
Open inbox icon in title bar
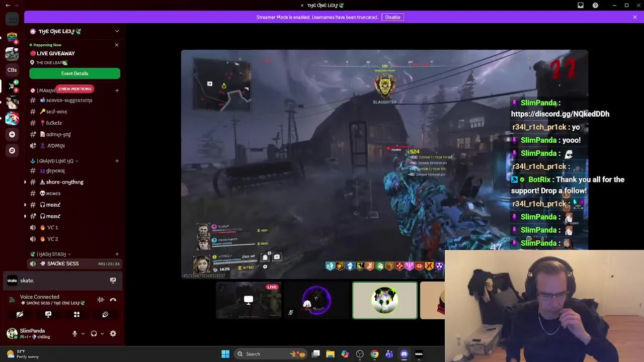581,5
